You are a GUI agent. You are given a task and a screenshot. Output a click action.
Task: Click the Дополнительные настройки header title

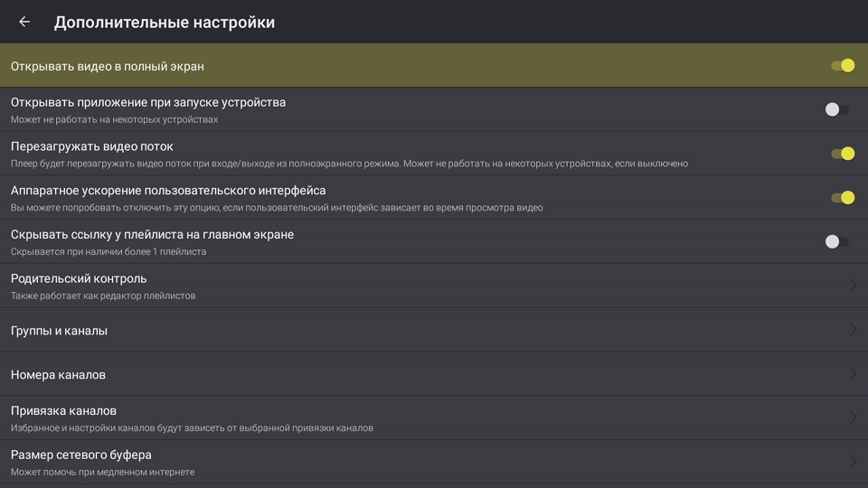tap(164, 22)
